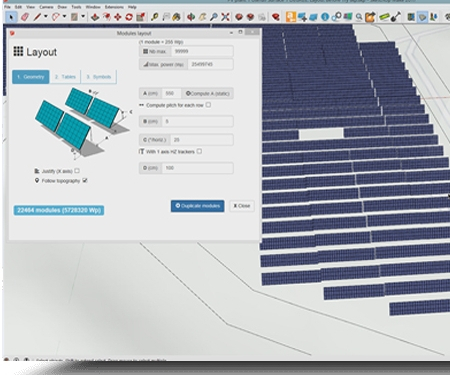Select the Move tool with red arrows
Image resolution: width=450 pixels, height=375 pixels.
(x=118, y=17)
